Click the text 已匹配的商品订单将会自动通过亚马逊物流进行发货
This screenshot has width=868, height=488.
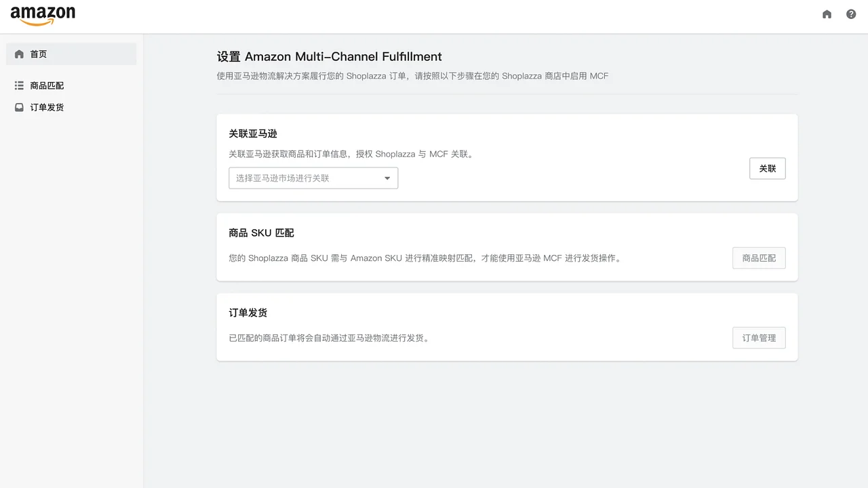[x=330, y=338]
